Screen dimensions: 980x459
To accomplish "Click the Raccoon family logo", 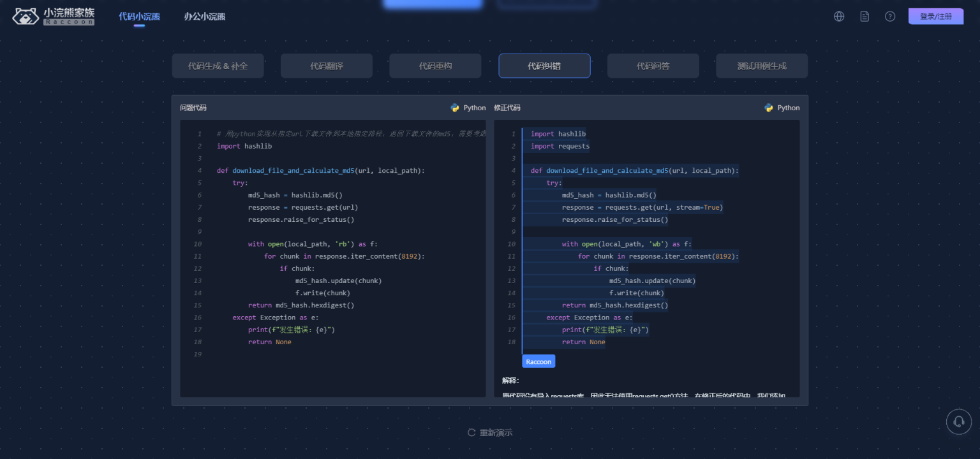I will pos(54,17).
